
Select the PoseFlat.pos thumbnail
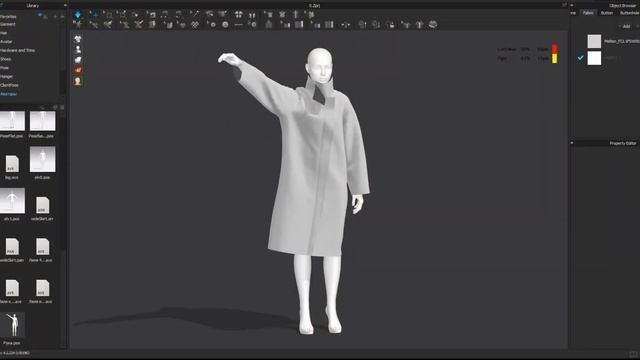(x=12, y=121)
